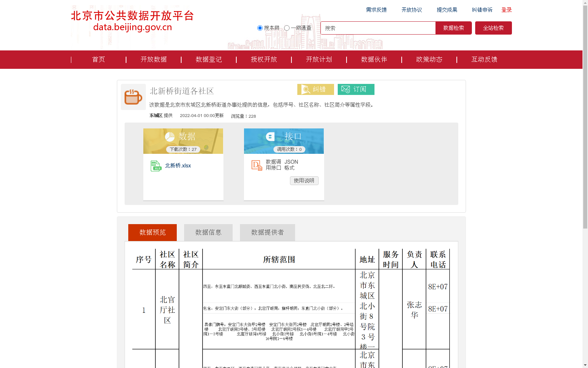Click the 社区名称 column header
Image resolution: width=588 pixels, height=368 pixels.
tap(167, 260)
